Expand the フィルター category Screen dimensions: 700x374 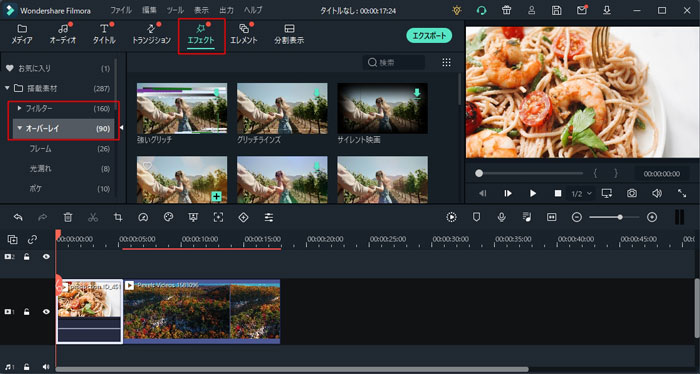pyautogui.click(x=19, y=108)
